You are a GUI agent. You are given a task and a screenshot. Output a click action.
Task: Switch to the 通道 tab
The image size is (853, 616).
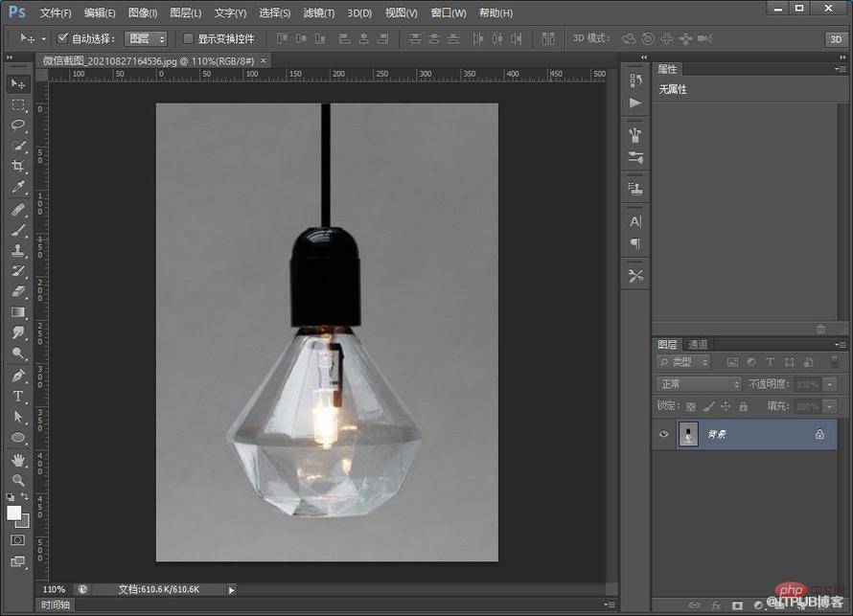click(698, 344)
